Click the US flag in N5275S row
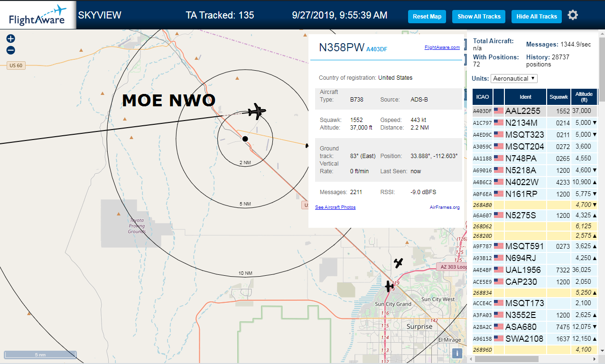This screenshot has width=605, height=364. click(498, 215)
